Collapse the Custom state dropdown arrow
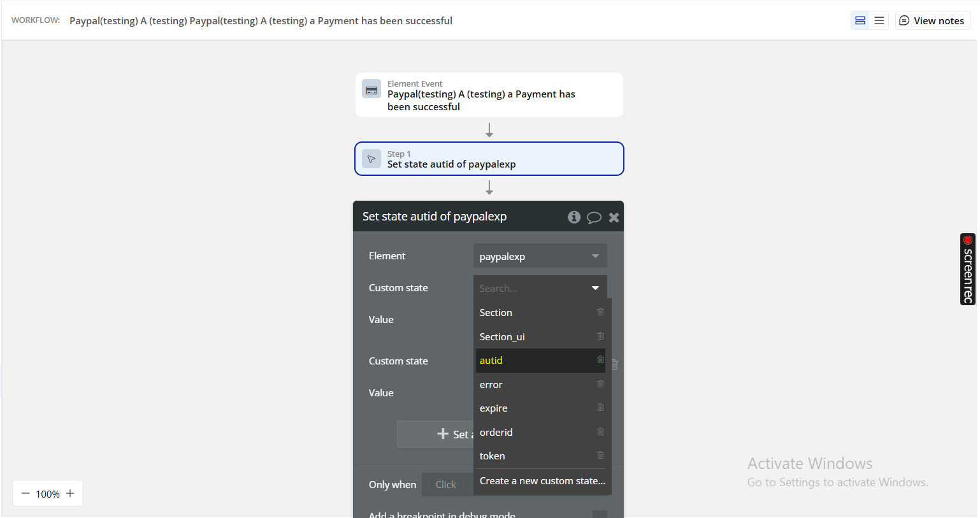The width and height of the screenshot is (980, 518). (595, 288)
